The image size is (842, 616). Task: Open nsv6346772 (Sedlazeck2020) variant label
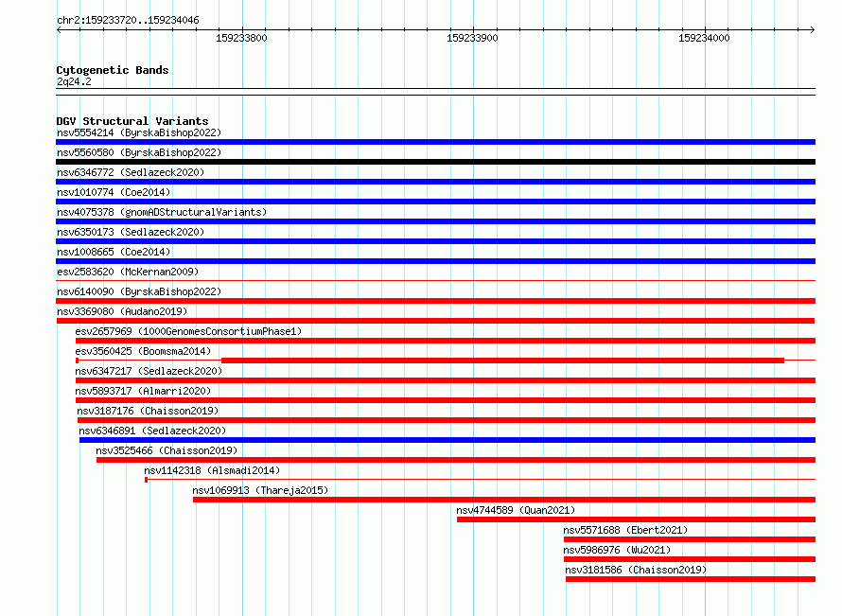point(131,172)
